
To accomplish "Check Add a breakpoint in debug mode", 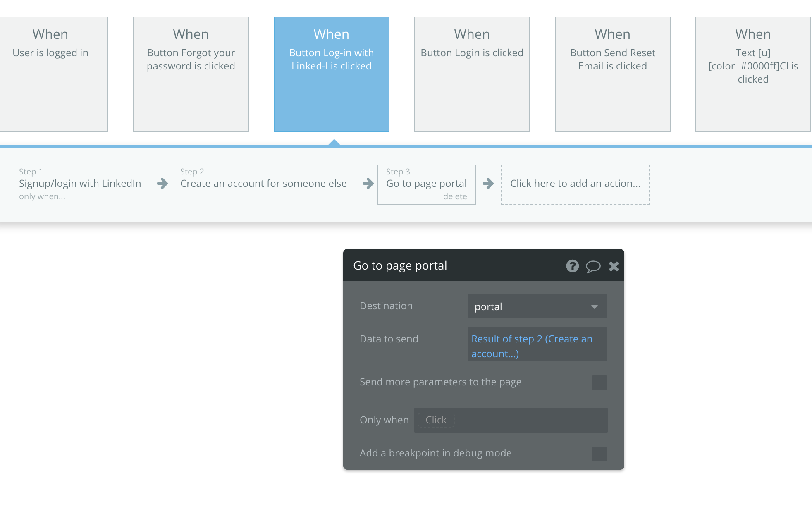I will [x=599, y=454].
